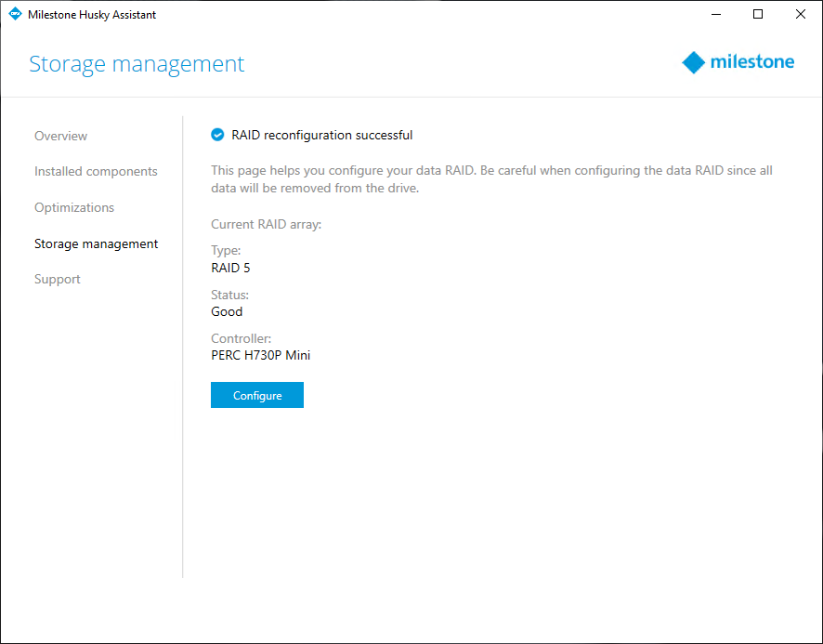Screen dimensions: 823x644
Task: Open the Overview section
Action: click(61, 136)
